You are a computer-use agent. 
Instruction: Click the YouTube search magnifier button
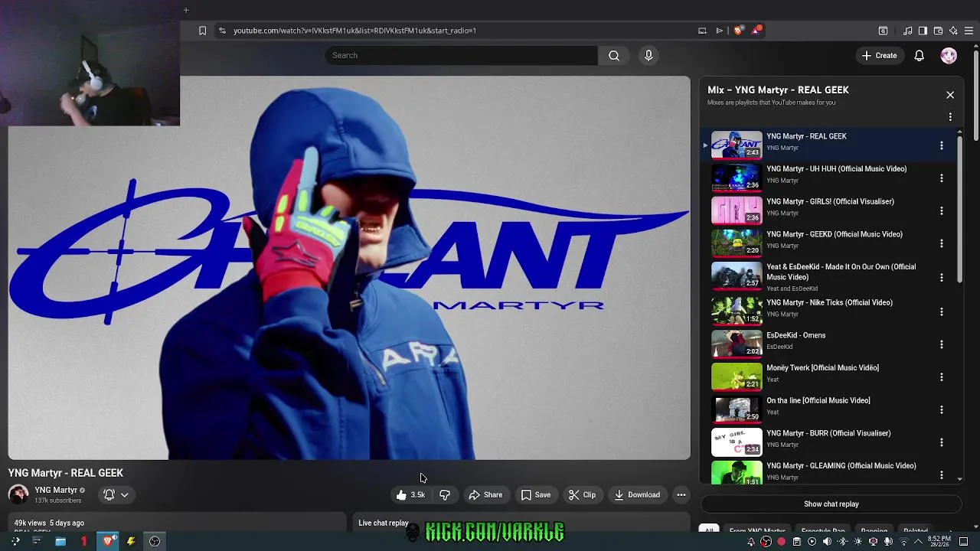[x=614, y=55]
